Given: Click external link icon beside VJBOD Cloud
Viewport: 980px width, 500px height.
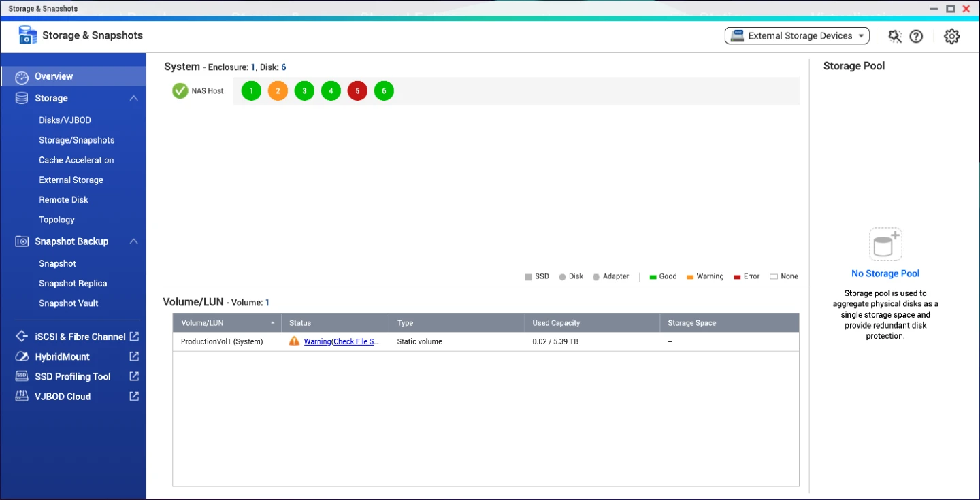Looking at the screenshot, I should pos(134,395).
